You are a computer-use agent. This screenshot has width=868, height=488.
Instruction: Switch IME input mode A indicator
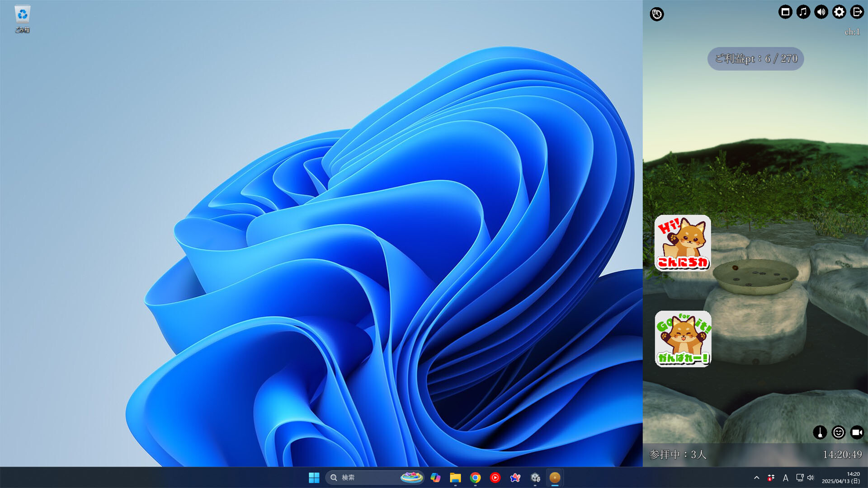(785, 478)
